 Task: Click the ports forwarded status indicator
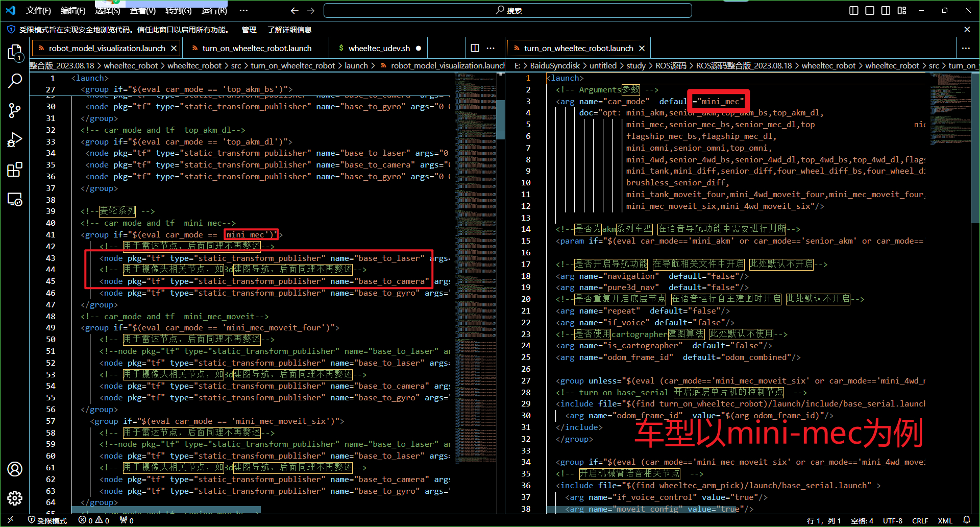(x=127, y=520)
